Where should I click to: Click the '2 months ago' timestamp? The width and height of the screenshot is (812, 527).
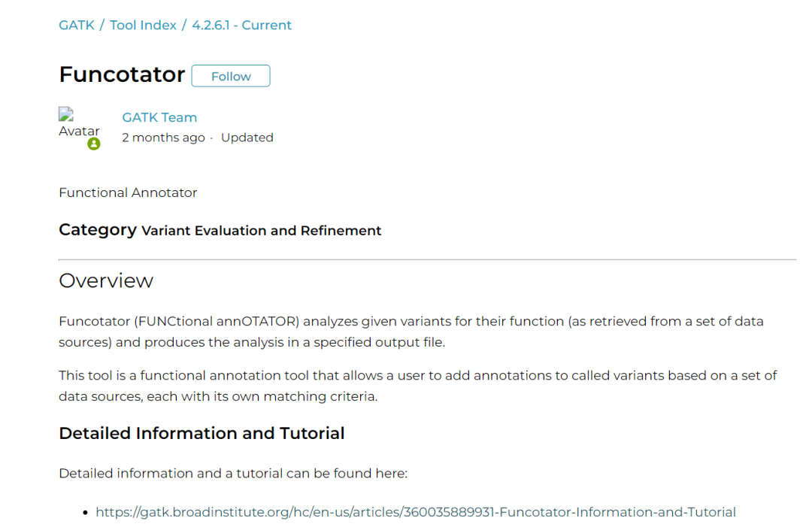pyautogui.click(x=163, y=138)
